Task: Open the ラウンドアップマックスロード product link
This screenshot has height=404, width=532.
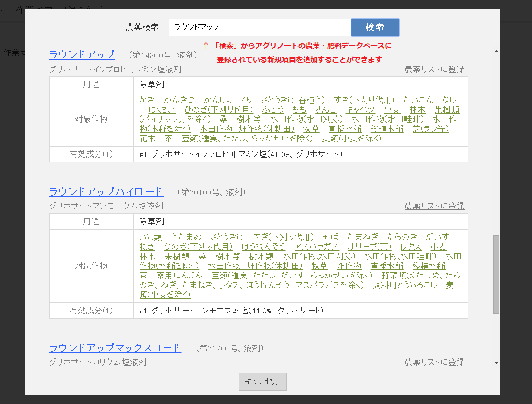Action: [x=115, y=348]
